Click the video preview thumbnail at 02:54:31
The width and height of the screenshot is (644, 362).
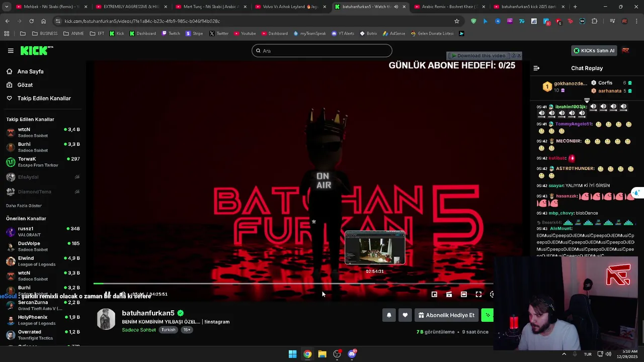375,248
